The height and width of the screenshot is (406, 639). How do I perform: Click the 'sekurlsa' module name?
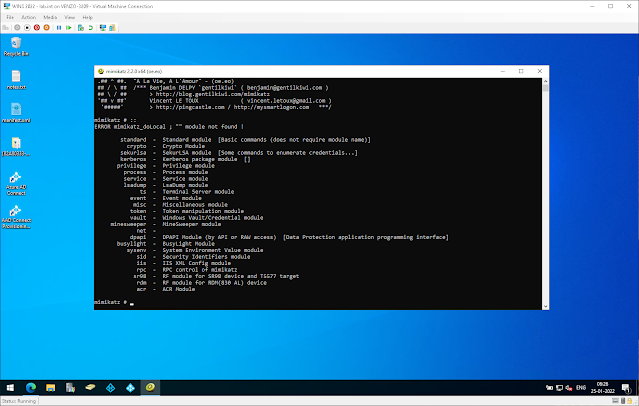click(x=133, y=153)
